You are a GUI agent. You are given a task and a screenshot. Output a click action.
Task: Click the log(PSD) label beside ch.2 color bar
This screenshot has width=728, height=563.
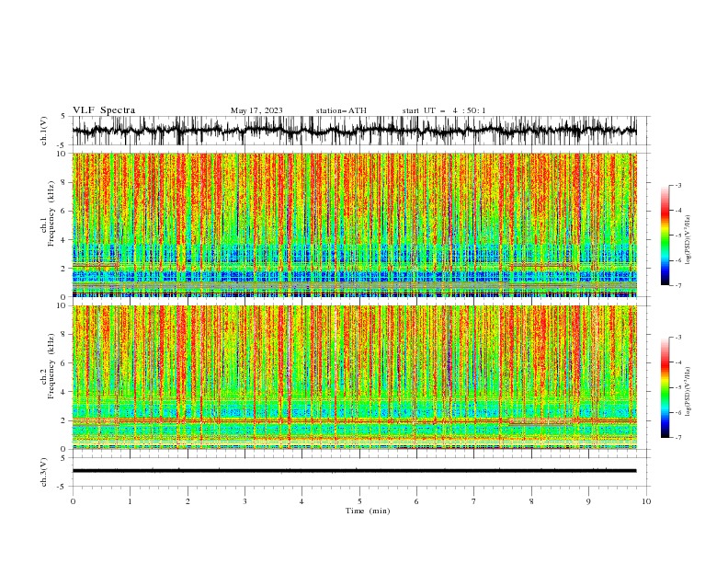(x=688, y=391)
